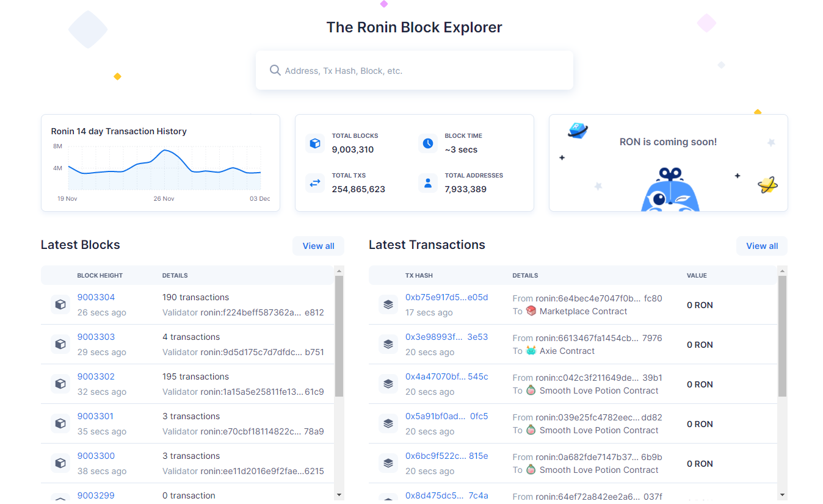Open validator ronin:9d5d175c7d7dfdc...b751
823x504 pixels.
pyautogui.click(x=263, y=352)
